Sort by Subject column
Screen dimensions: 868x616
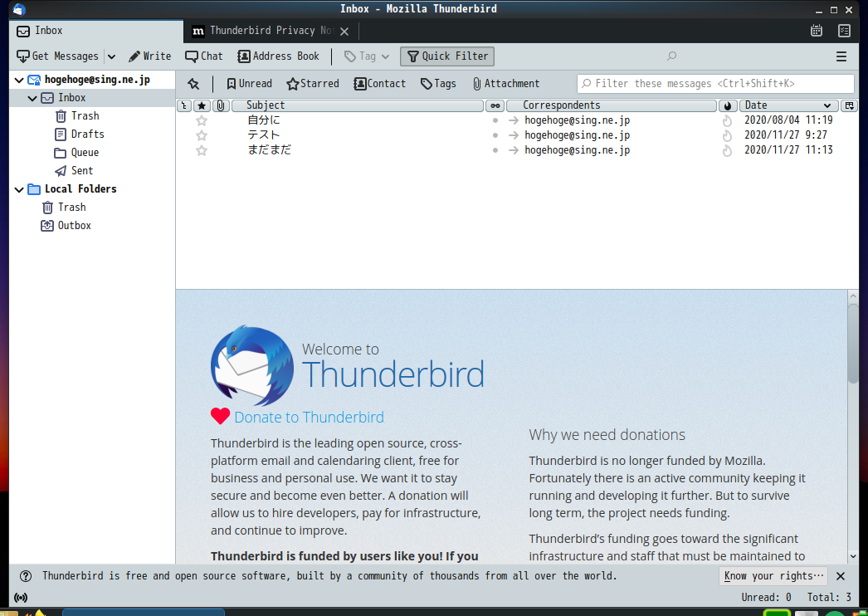pyautogui.click(x=358, y=105)
